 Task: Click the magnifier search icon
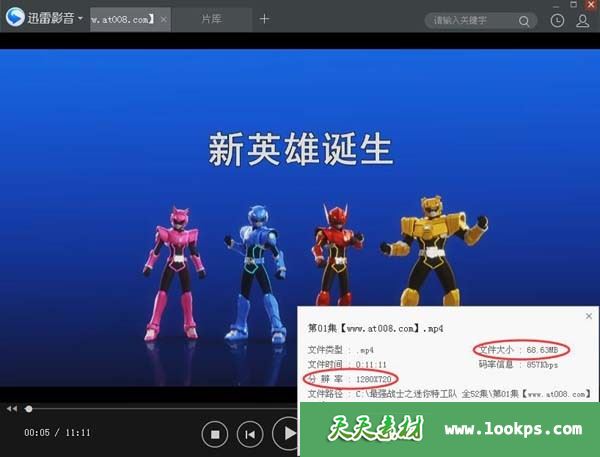tap(525, 20)
